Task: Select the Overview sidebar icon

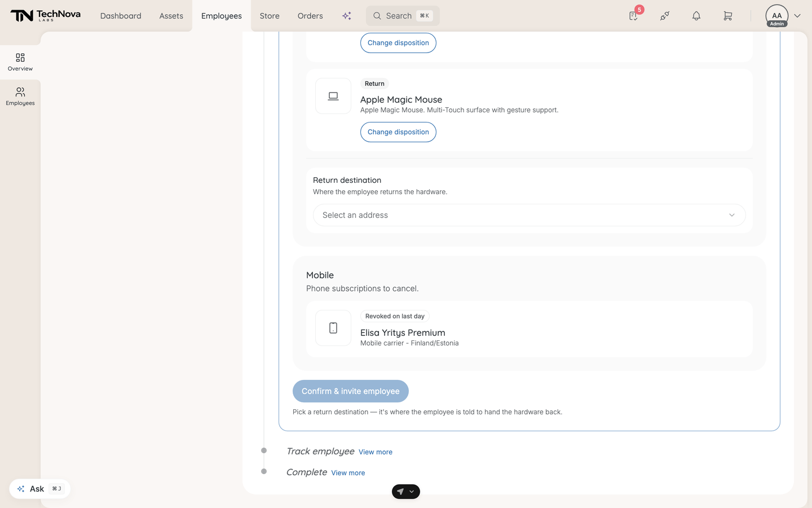Action: tap(20, 62)
